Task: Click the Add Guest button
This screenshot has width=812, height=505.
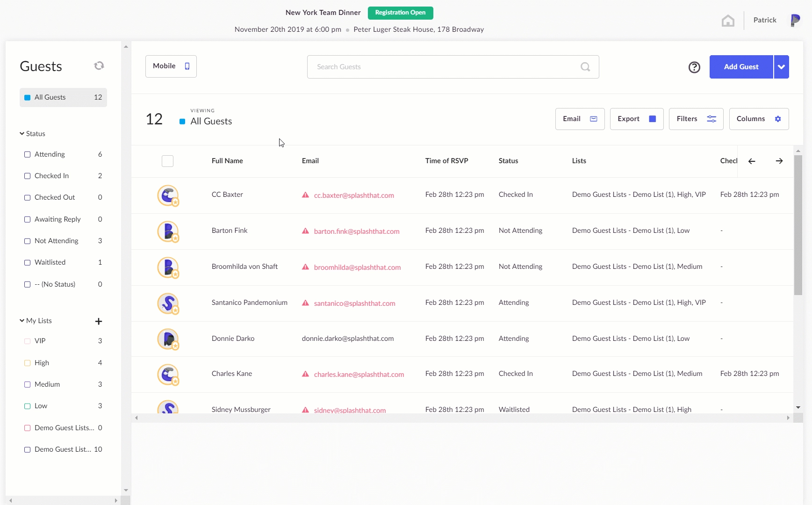Action: click(x=741, y=67)
